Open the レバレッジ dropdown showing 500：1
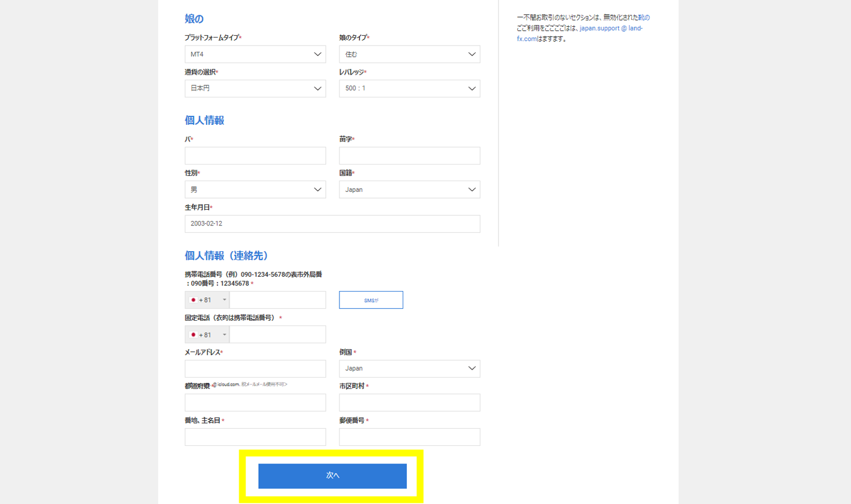Image resolution: width=851 pixels, height=504 pixels. 410,88
